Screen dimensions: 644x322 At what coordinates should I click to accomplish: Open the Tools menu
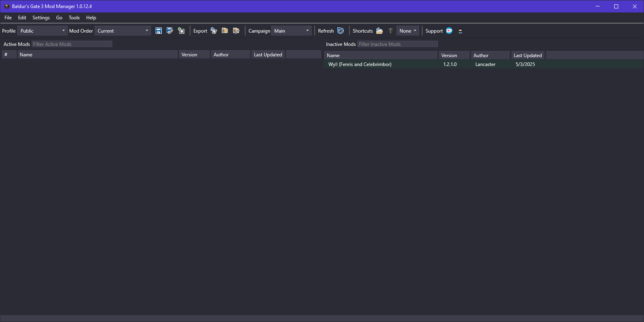pos(74,18)
